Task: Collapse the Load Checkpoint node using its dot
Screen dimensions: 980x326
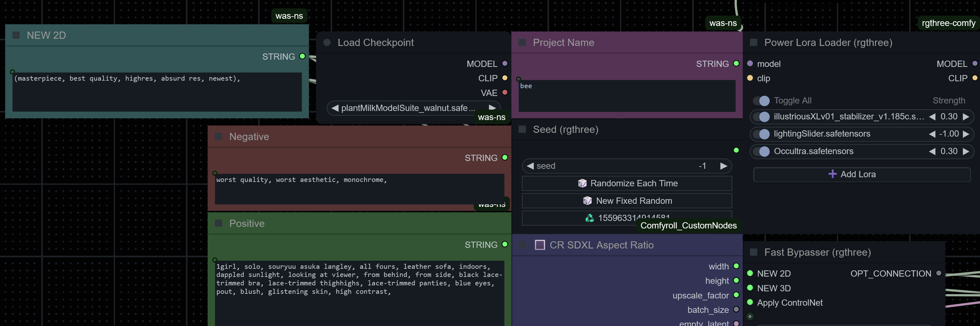Action: pos(327,43)
